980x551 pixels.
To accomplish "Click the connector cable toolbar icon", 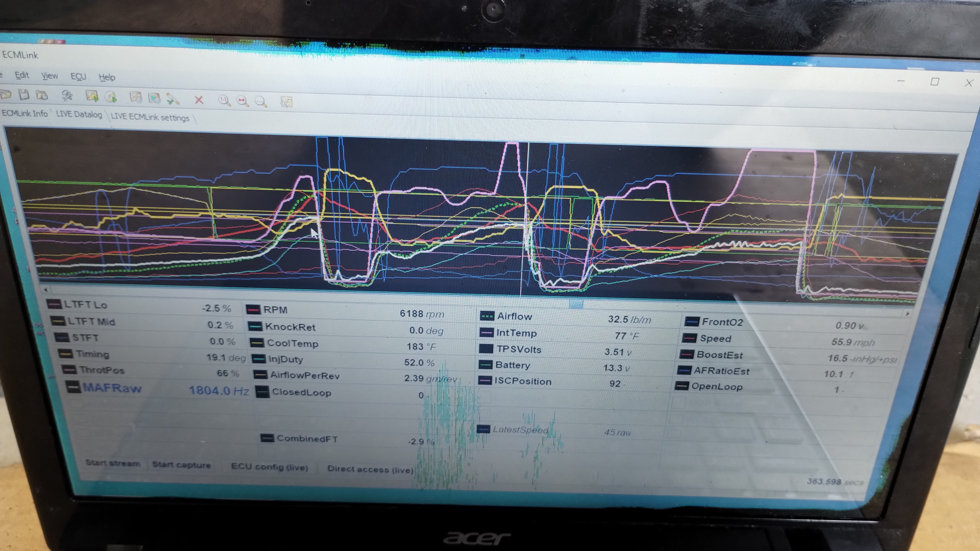I will pos(173,99).
